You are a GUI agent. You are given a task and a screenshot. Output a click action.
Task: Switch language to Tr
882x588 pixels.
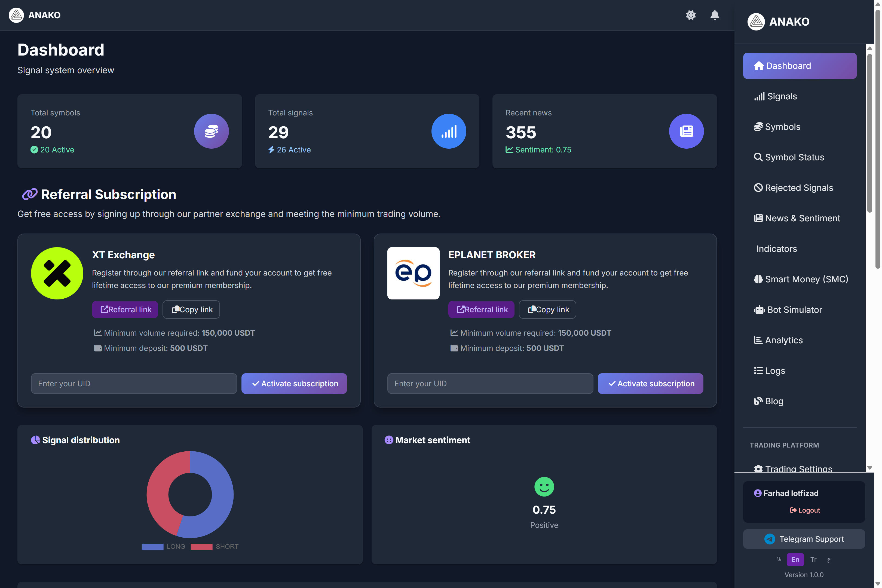click(813, 559)
